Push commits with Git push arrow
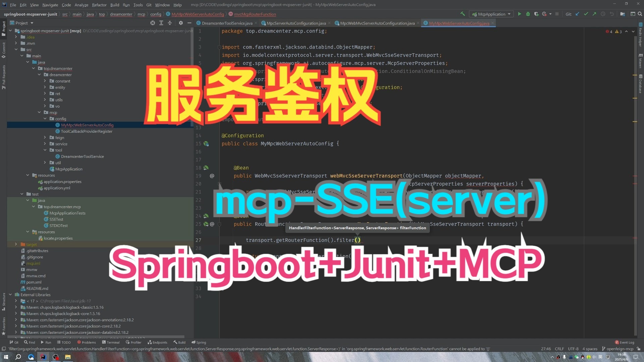This screenshot has height=362, width=644. [x=594, y=14]
